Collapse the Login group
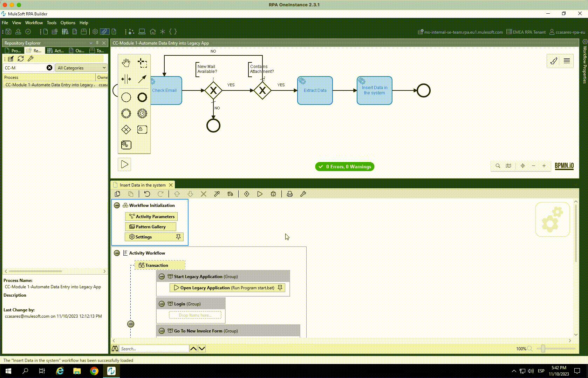This screenshot has height=378, width=588. [162, 304]
